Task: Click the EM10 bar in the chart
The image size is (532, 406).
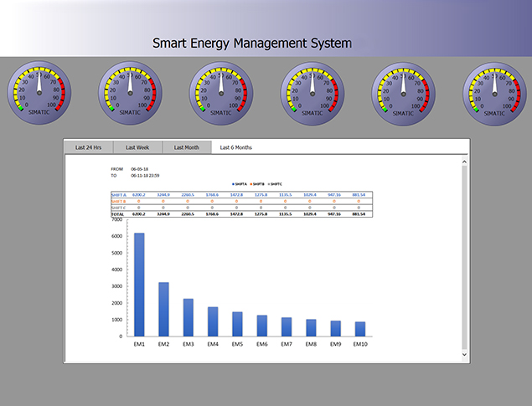Action: (x=359, y=329)
